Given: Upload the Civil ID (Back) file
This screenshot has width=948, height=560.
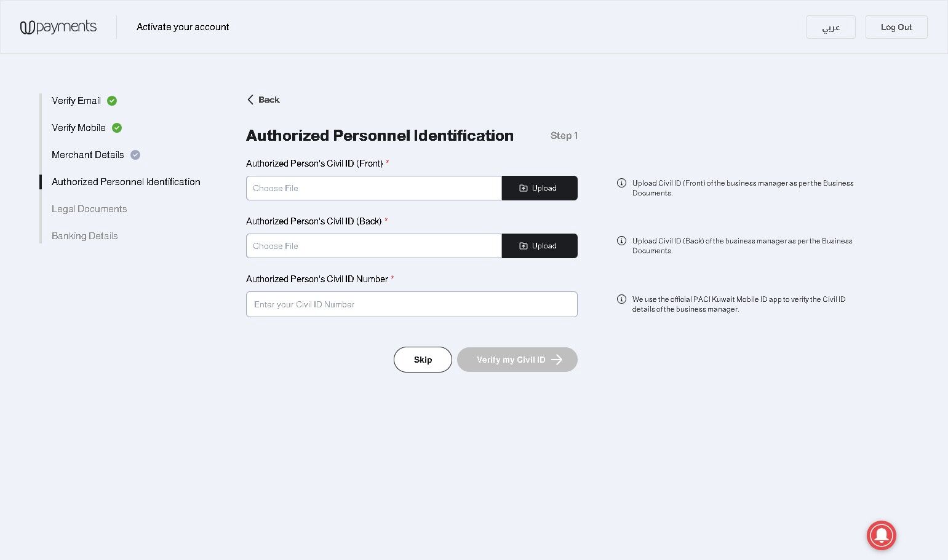Looking at the screenshot, I should pyautogui.click(x=540, y=246).
